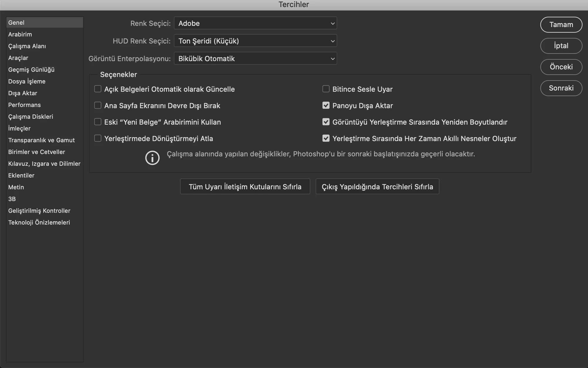The height and width of the screenshot is (368, 588).
Task: Uncheck Panoyu Dışa Aktar option
Action: pyautogui.click(x=326, y=106)
